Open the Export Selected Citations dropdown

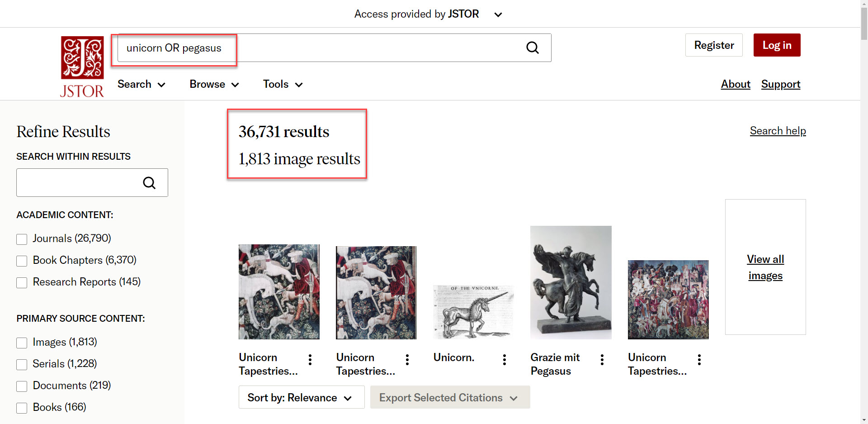click(449, 397)
